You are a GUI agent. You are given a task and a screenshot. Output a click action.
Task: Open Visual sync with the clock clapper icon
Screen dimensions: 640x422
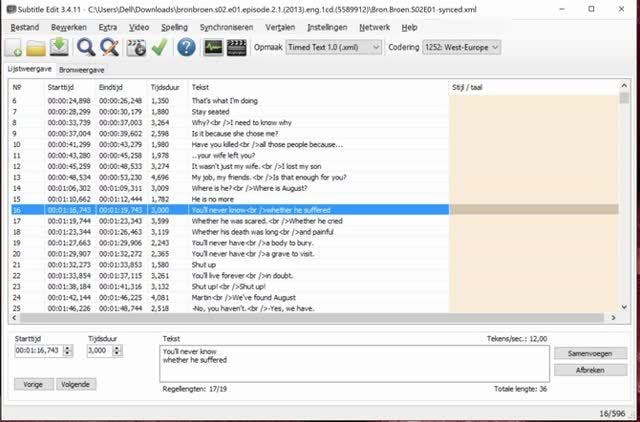pyautogui.click(x=136, y=47)
